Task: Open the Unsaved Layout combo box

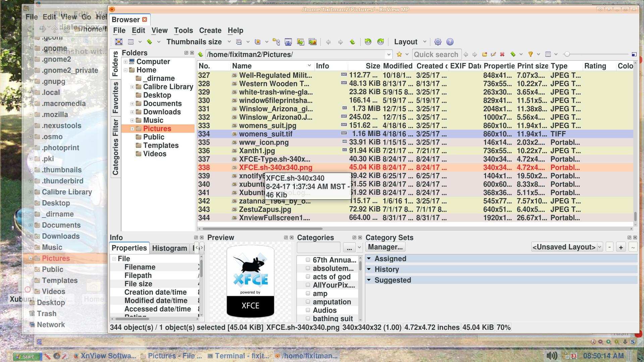Action: tap(567, 247)
